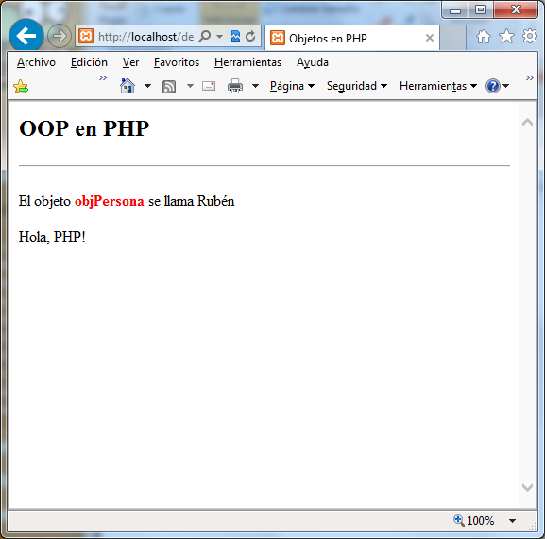Open the zoom level dropdown arrow beside 100%

512,521
